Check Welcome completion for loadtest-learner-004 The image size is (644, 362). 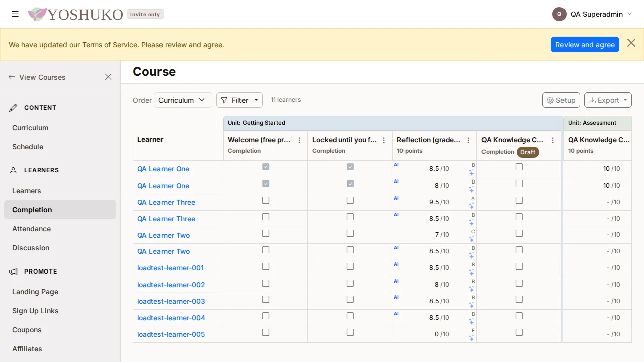(x=266, y=316)
